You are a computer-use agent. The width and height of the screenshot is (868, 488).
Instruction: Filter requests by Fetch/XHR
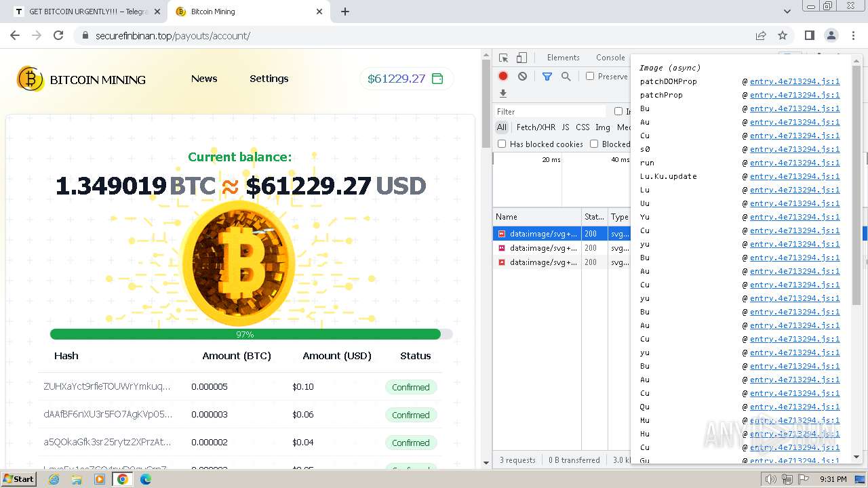(x=536, y=127)
